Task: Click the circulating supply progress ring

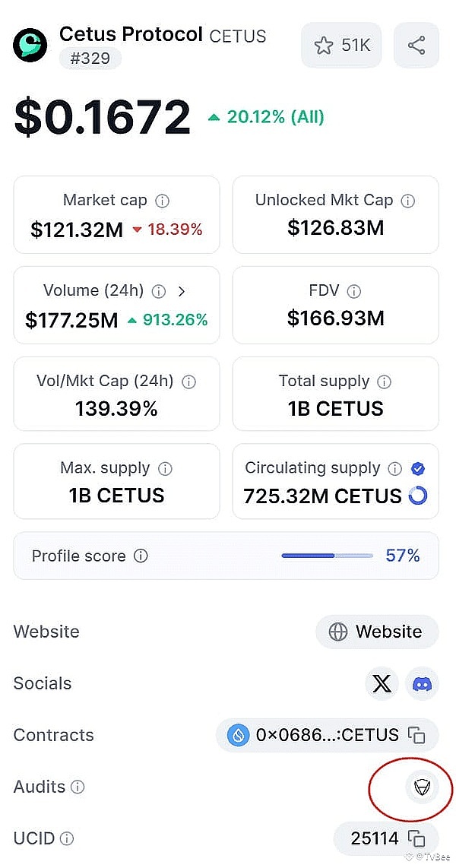Action: coord(417,496)
